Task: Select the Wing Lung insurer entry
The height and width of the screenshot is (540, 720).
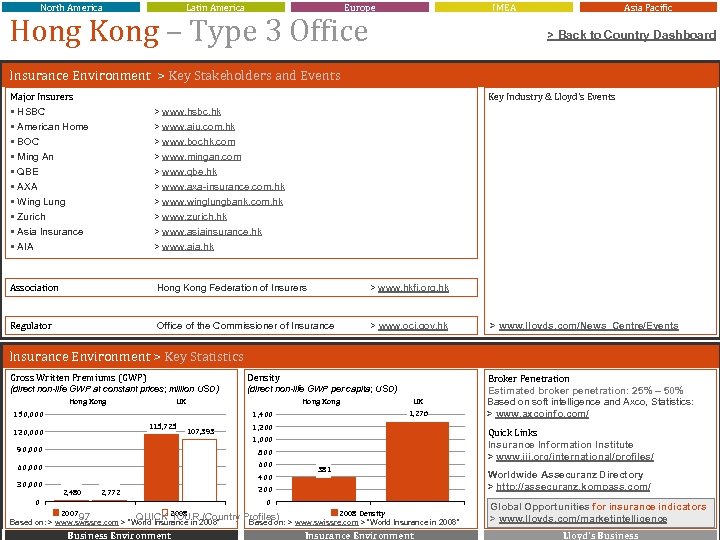Action: (x=41, y=202)
